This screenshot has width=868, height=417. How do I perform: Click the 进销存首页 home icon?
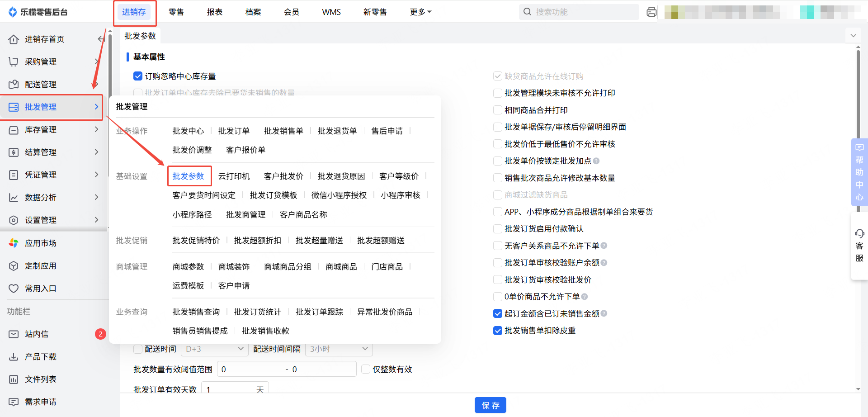14,39
